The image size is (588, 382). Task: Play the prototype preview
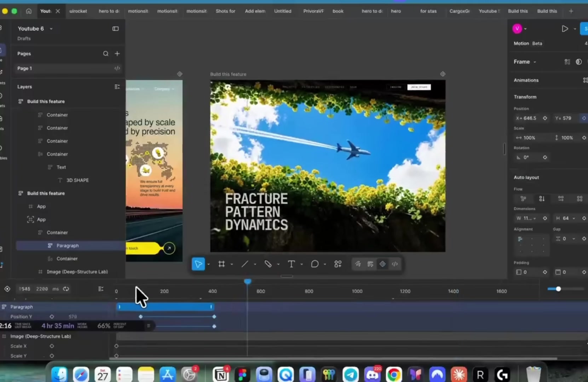[x=565, y=29]
